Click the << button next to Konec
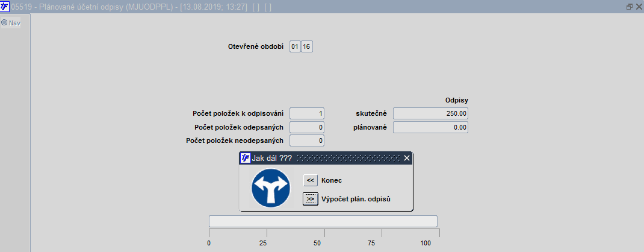 (311, 180)
